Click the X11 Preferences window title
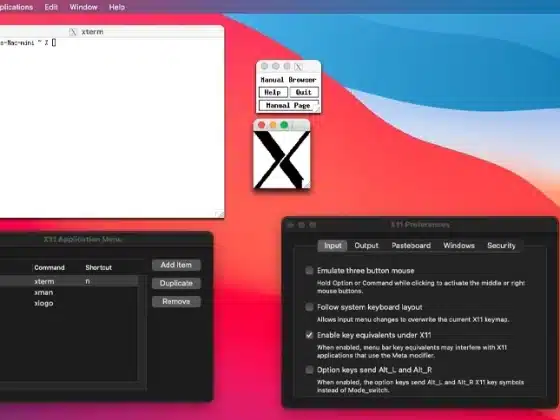The image size is (560, 420). coord(420,225)
